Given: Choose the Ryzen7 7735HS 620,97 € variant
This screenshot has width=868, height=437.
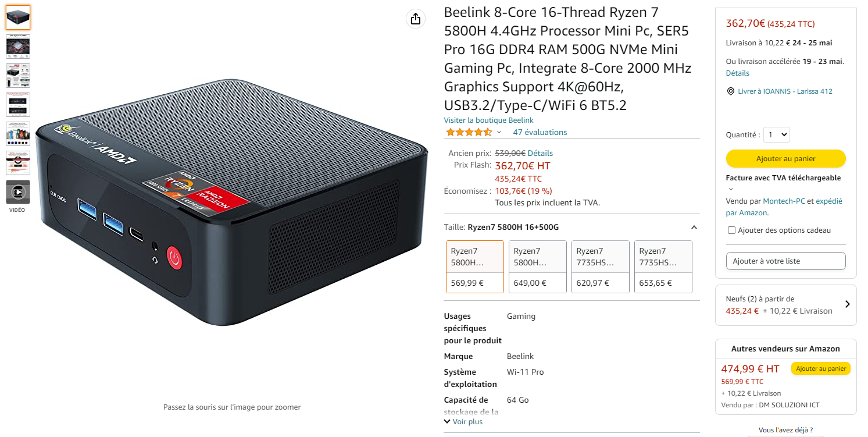Looking at the screenshot, I should [601, 267].
